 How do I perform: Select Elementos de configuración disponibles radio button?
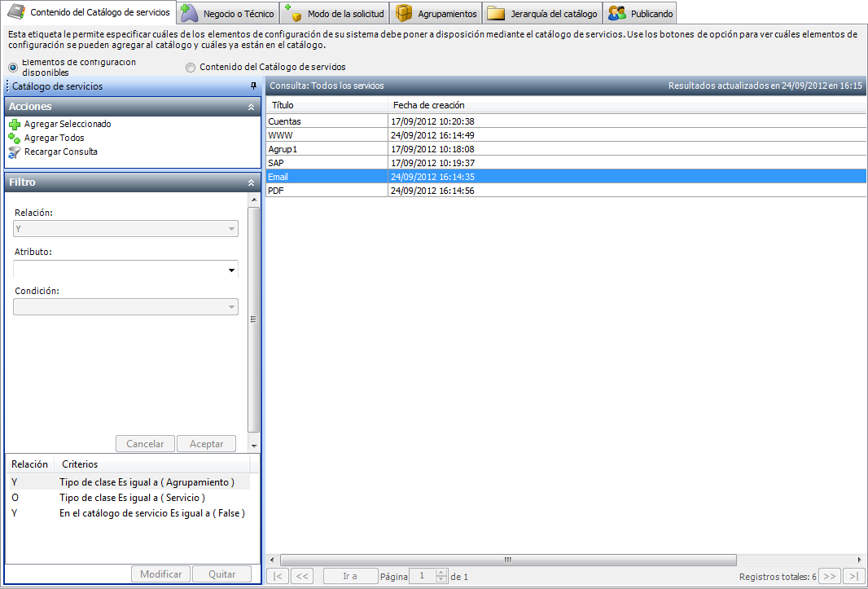coord(13,68)
